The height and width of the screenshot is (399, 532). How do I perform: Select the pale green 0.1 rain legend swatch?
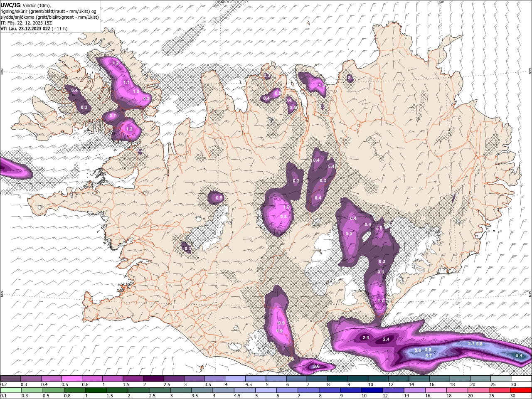point(10,390)
